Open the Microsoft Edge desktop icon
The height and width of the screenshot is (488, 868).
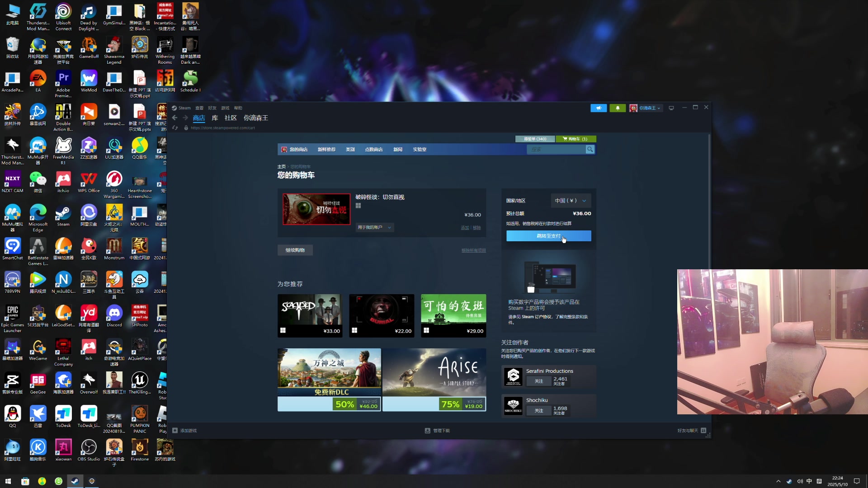tap(38, 219)
